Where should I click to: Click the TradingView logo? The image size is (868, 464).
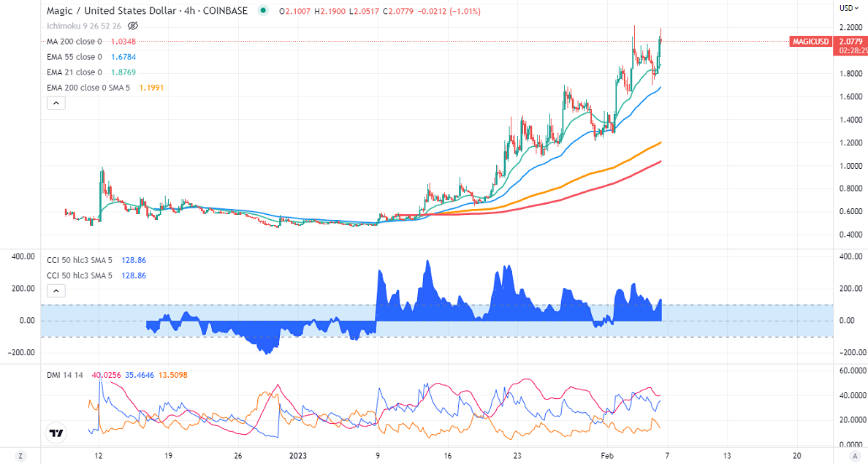(56, 433)
